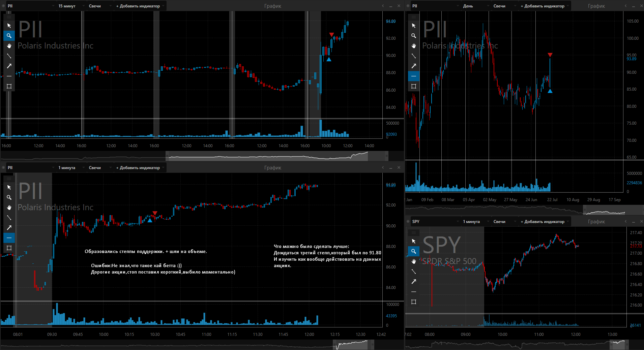This screenshot has height=350, width=644.
Task: Click back arrow in 15-minute PII chart header
Action: click(x=383, y=6)
